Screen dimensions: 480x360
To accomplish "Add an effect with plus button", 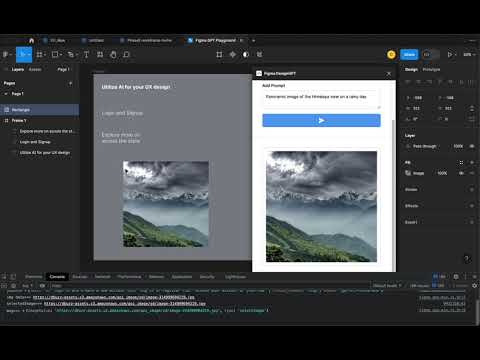I will (472, 206).
